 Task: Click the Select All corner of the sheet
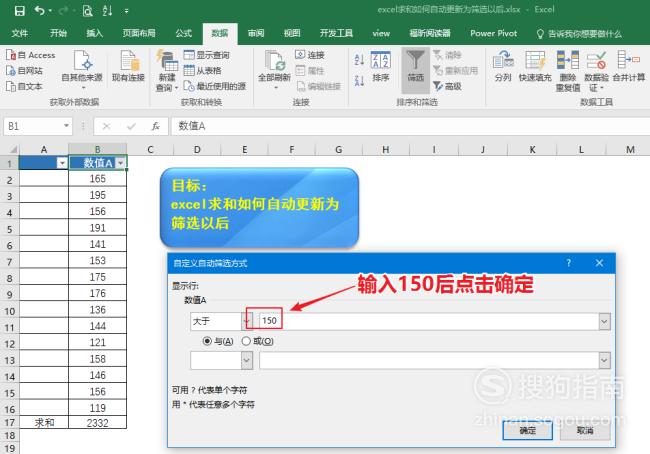[x=10, y=149]
